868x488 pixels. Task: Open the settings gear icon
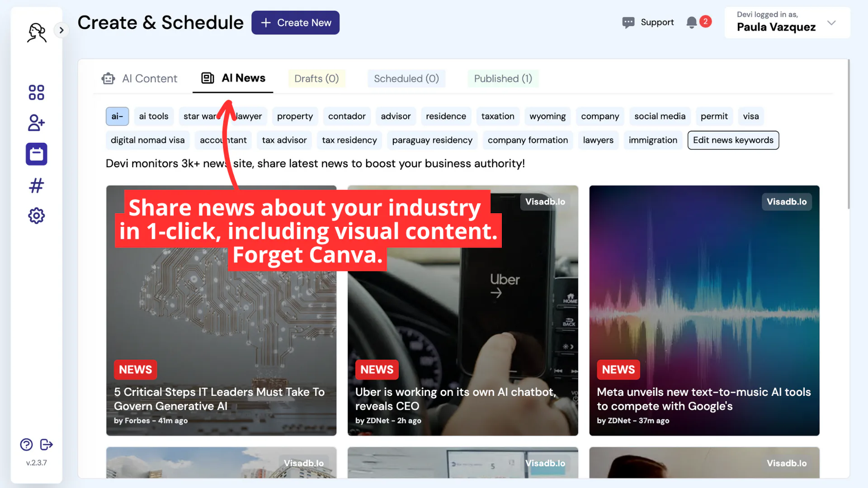36,216
